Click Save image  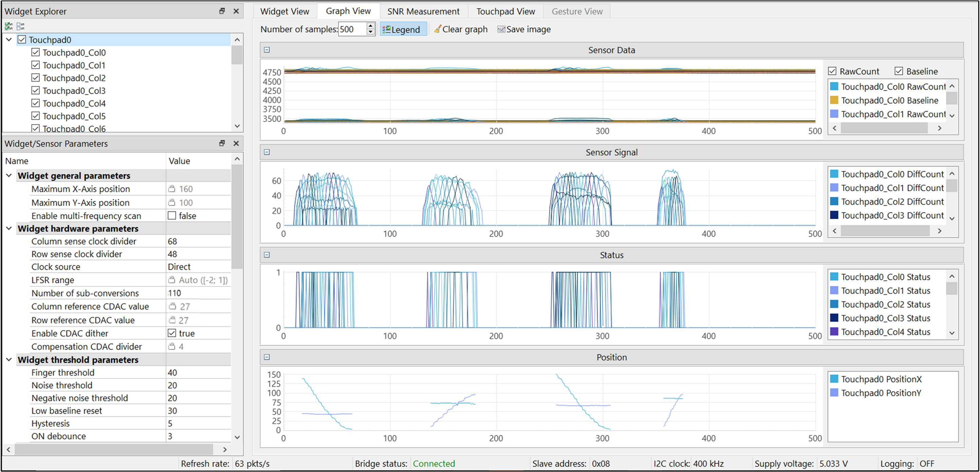(x=524, y=29)
